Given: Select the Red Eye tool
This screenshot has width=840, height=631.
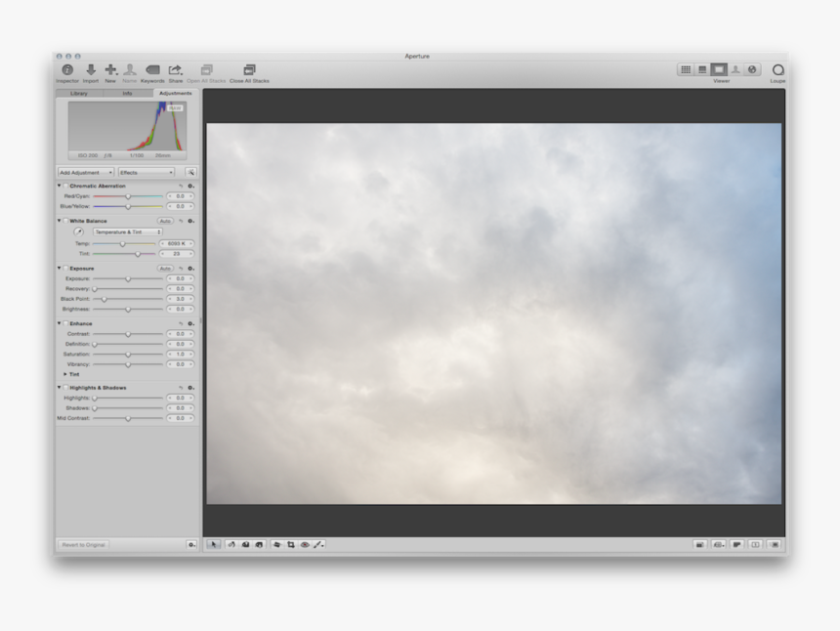Looking at the screenshot, I should pyautogui.click(x=305, y=545).
